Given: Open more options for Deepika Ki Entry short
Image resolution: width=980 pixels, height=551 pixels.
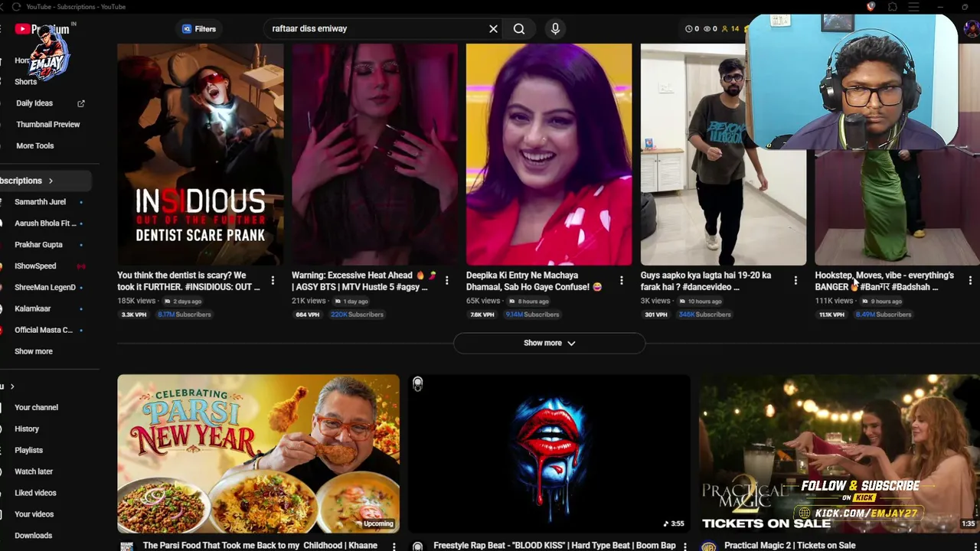Looking at the screenshot, I should click(622, 281).
